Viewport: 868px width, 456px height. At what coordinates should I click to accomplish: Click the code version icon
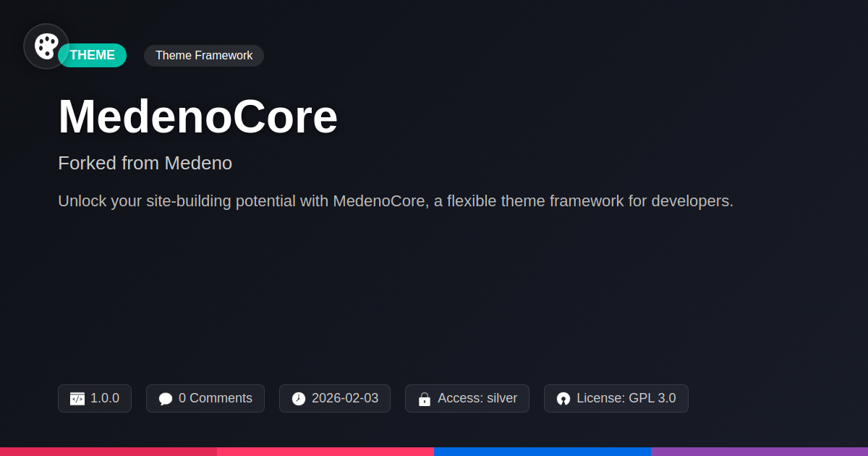[77, 399]
